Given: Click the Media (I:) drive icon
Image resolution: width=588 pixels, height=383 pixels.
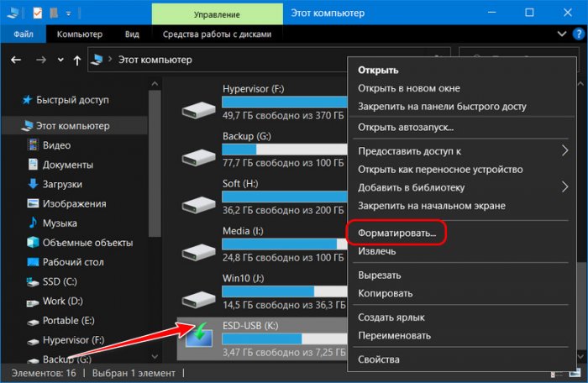Looking at the screenshot, I should (199, 252).
